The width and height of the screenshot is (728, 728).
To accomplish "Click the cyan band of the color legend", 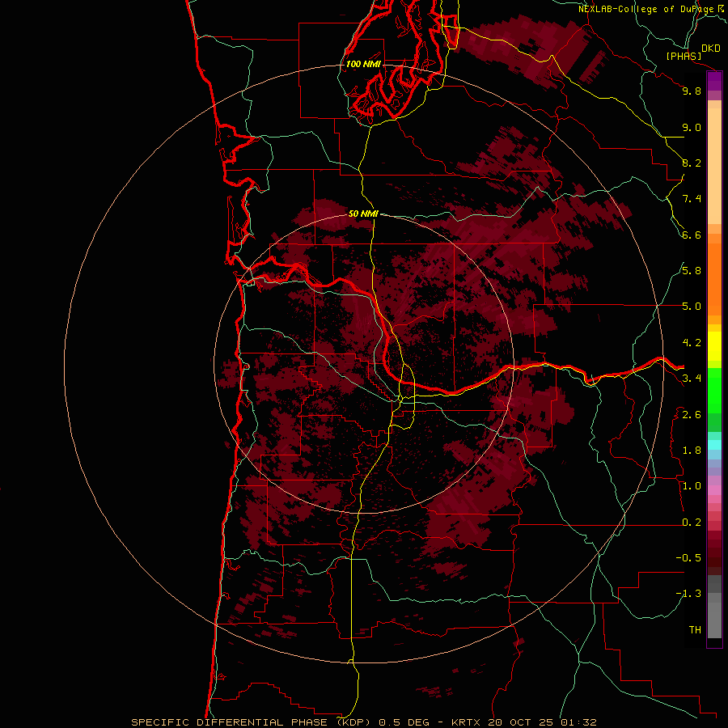I will pyautogui.click(x=714, y=445).
